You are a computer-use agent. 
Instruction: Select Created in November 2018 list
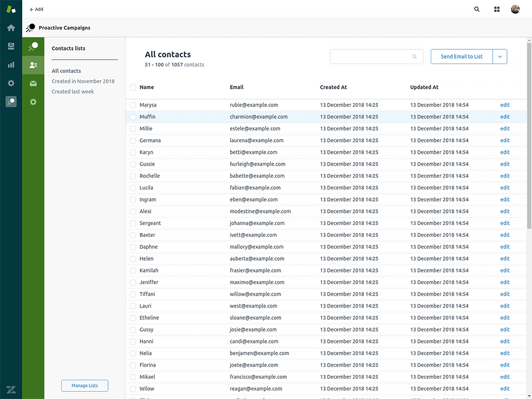tap(83, 81)
